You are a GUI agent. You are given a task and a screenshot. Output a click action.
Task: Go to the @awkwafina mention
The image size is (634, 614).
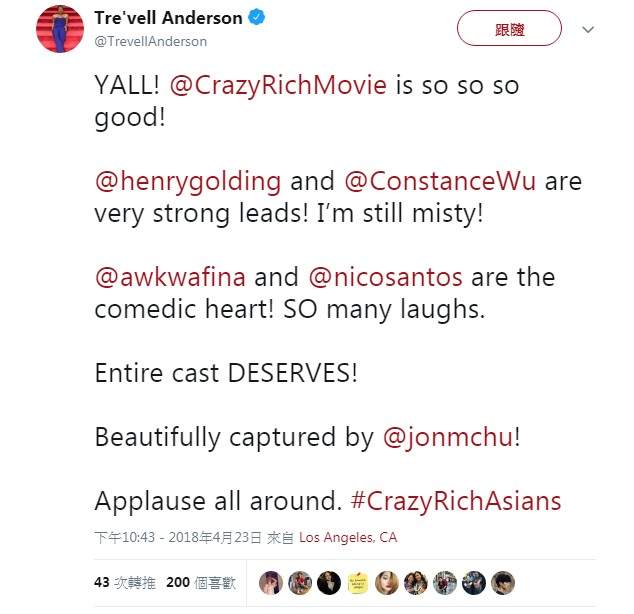[x=170, y=276]
